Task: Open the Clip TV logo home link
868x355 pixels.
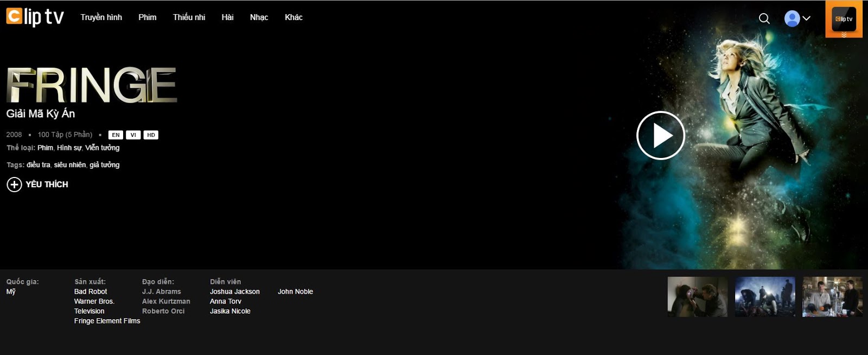Action: 35,17
